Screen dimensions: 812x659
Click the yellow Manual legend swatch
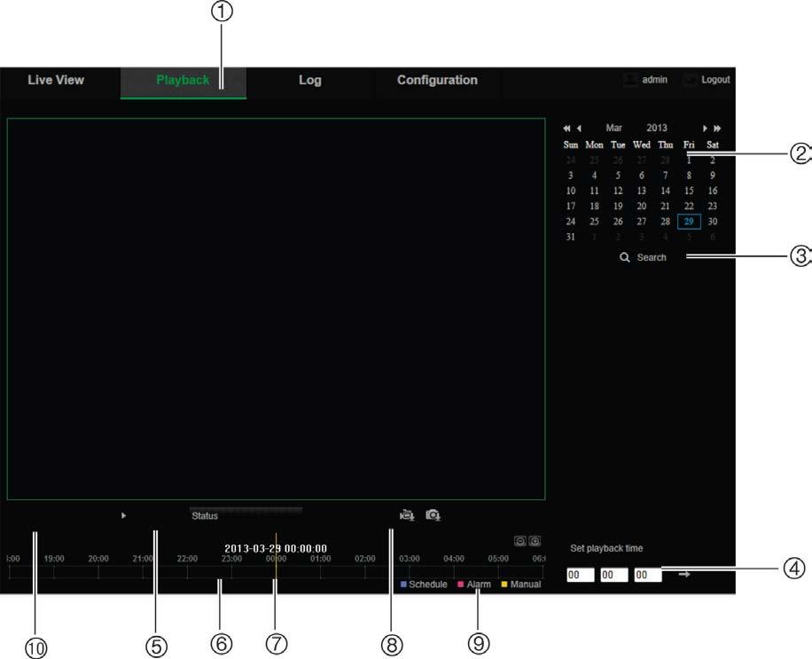pyautogui.click(x=504, y=584)
